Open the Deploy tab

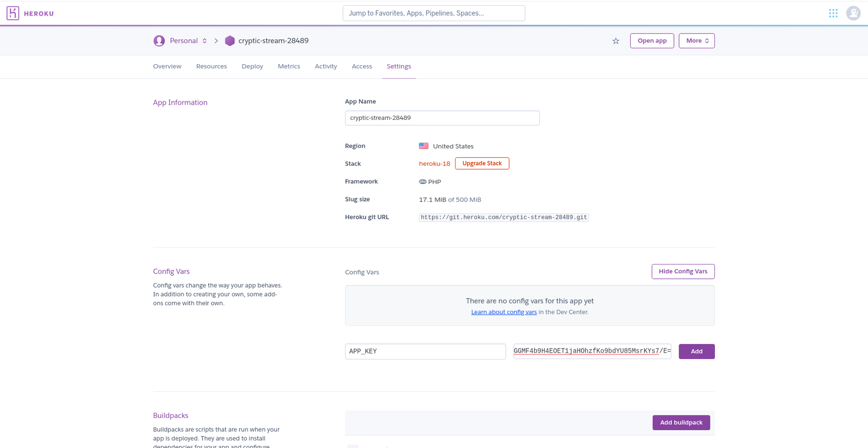coord(252,66)
